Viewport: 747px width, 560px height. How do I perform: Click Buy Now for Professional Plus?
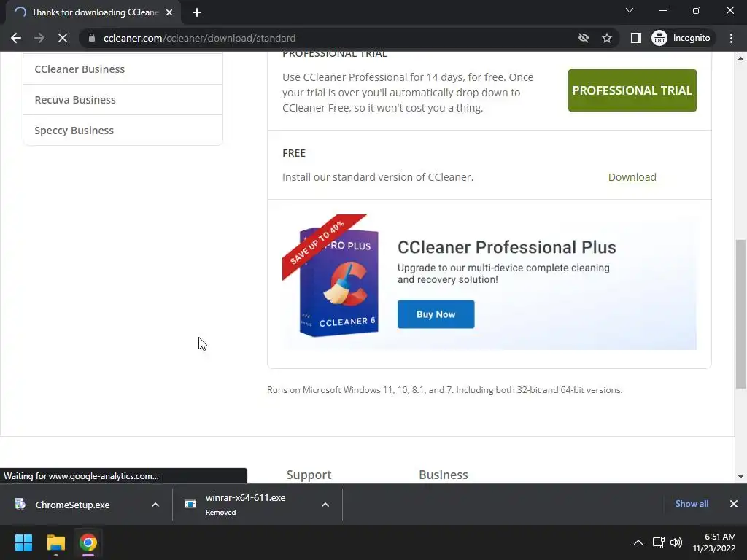pos(436,314)
